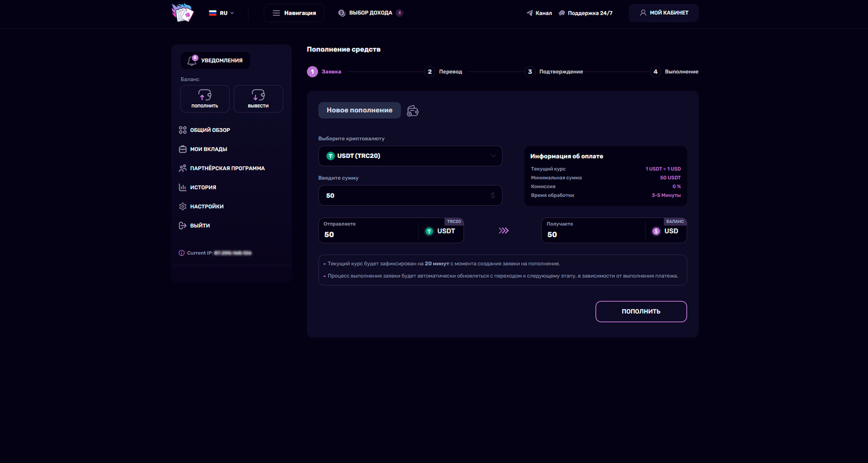The height and width of the screenshot is (463, 868).
Task: Open the Навигация hamburger menu
Action: click(293, 13)
